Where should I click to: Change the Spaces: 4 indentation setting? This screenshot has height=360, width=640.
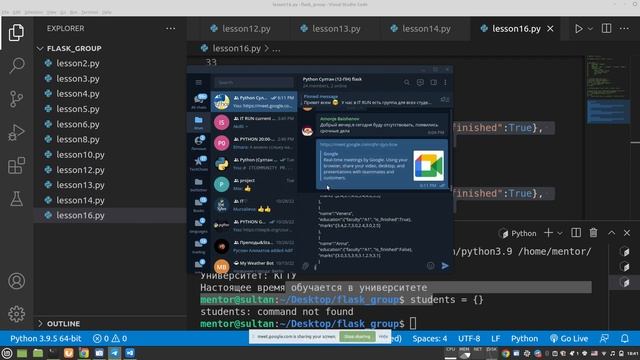tap(429, 339)
